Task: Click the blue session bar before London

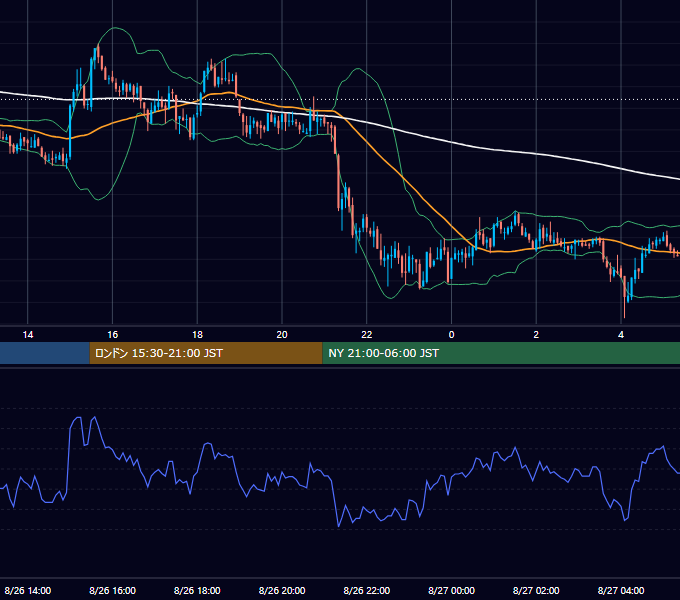Action: 45,353
